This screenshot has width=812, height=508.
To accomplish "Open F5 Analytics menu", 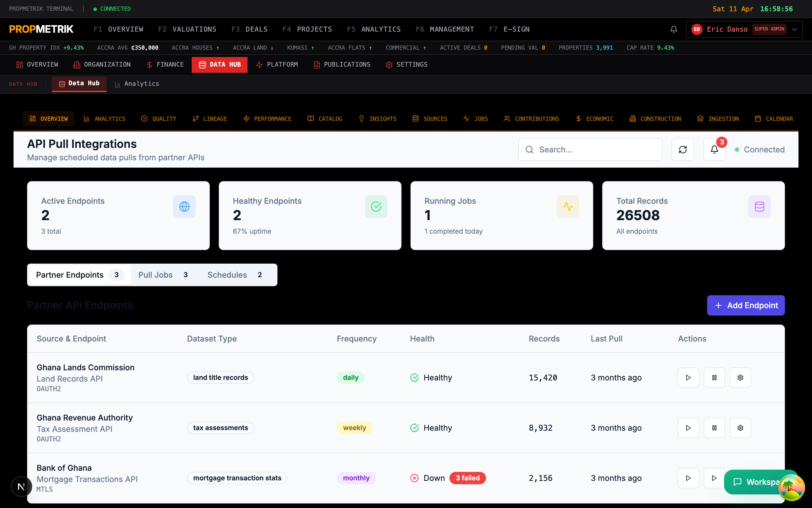I will [x=374, y=29].
